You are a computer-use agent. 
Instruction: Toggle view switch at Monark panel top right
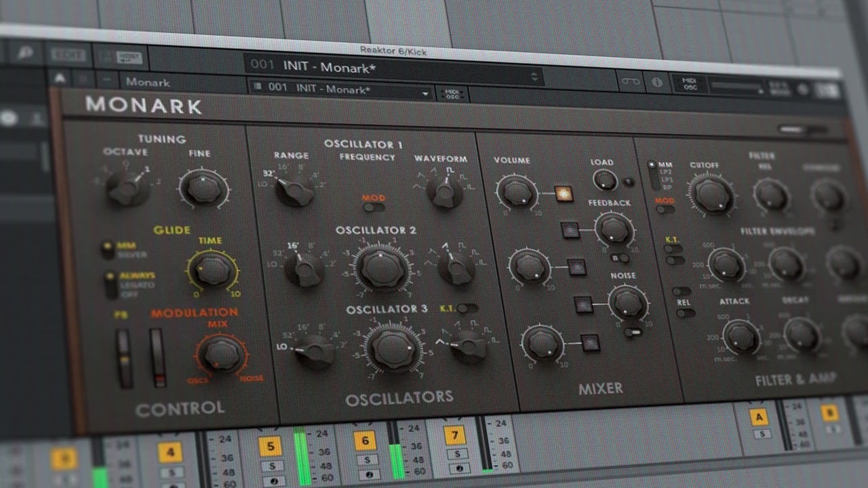click(802, 130)
